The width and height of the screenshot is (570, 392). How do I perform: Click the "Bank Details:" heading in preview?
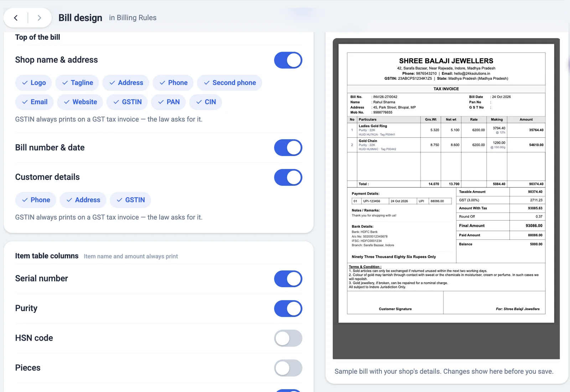click(x=363, y=227)
